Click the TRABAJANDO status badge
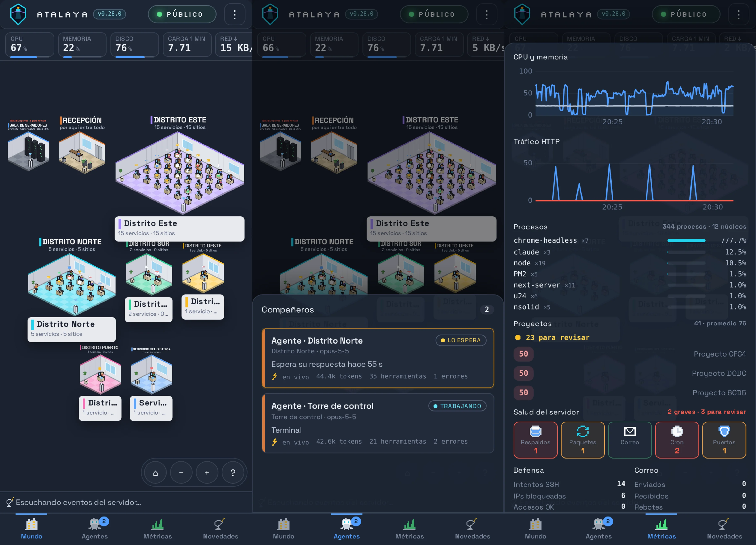Image resolution: width=756 pixels, height=545 pixels. [457, 406]
